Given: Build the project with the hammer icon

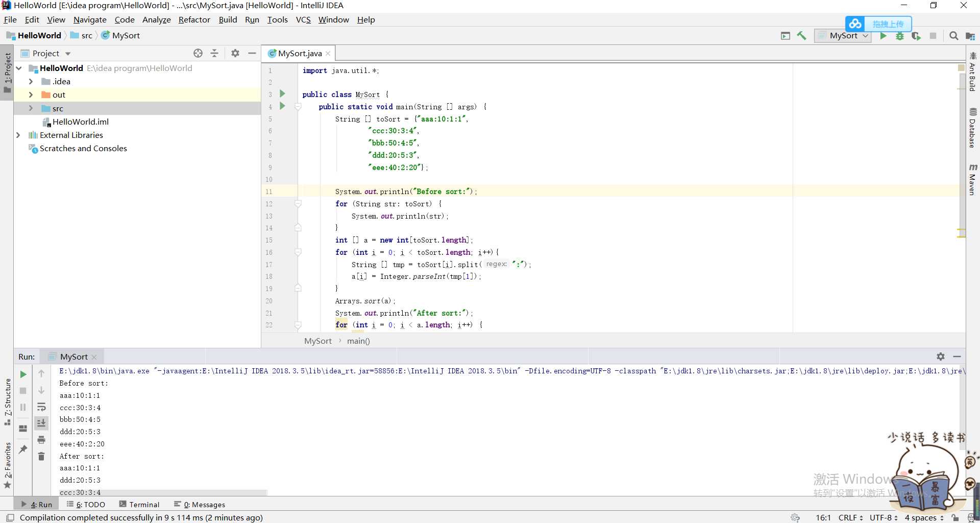Looking at the screenshot, I should pos(801,36).
